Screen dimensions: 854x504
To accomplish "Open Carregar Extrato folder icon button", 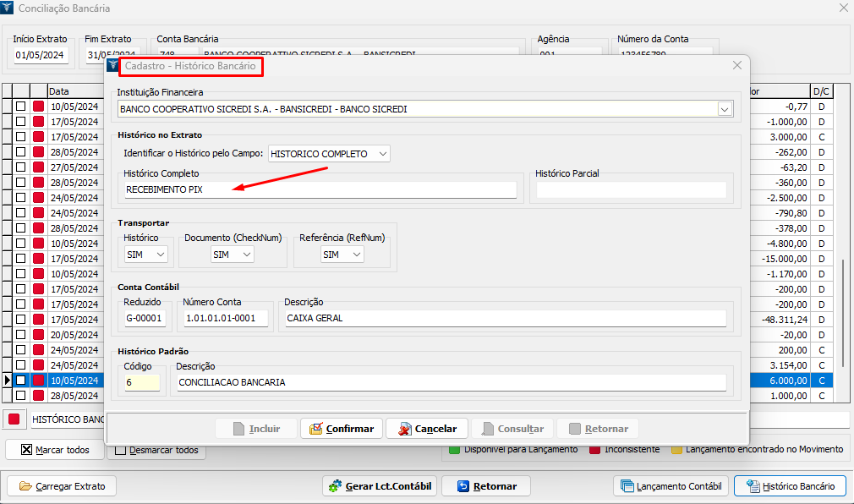I will click(x=62, y=486).
